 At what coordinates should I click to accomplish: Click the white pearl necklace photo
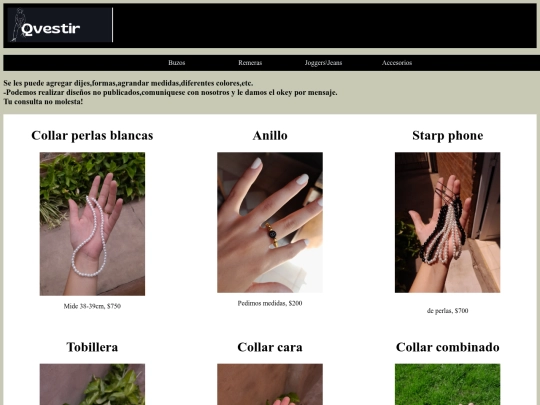pyautogui.click(x=92, y=224)
